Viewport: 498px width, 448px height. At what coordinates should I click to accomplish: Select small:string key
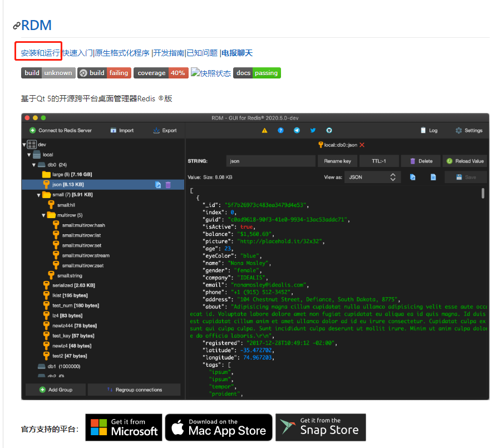click(65, 275)
